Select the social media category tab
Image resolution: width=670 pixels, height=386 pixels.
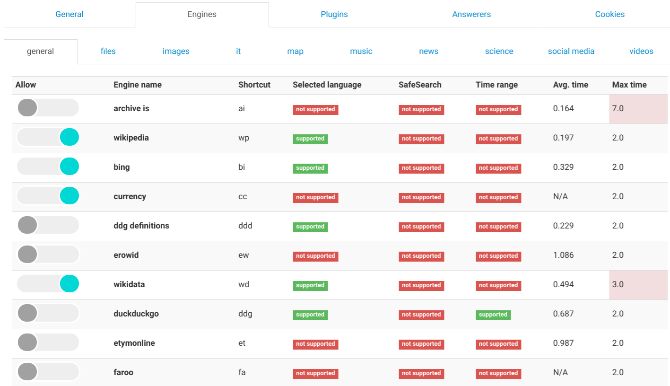(x=571, y=51)
